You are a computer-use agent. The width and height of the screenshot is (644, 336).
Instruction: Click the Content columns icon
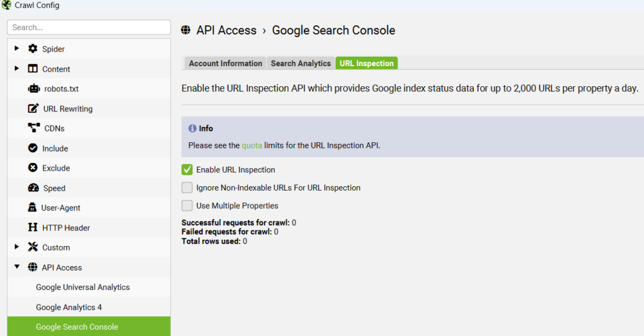coord(33,69)
